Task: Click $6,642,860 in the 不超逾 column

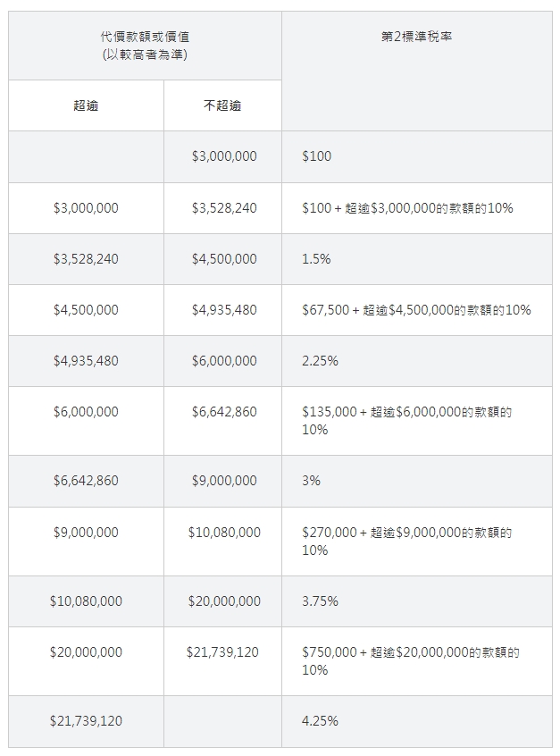Action: point(224,412)
